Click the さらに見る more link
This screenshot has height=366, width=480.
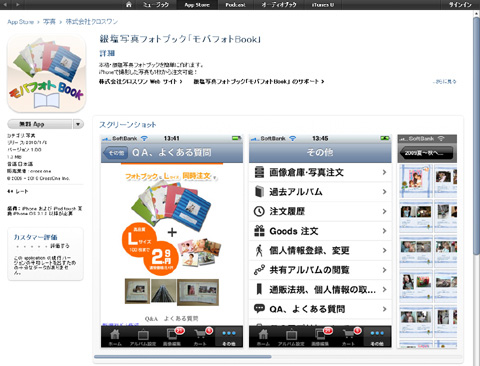[x=445, y=81]
